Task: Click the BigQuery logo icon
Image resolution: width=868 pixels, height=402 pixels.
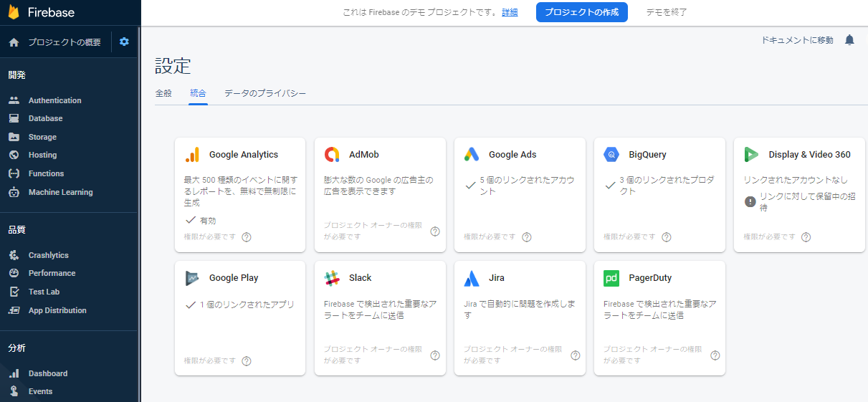Action: pos(611,155)
